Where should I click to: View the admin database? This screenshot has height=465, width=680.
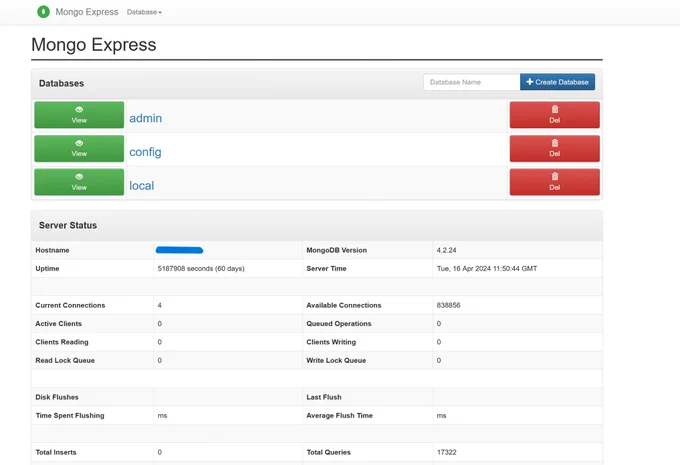click(79, 115)
